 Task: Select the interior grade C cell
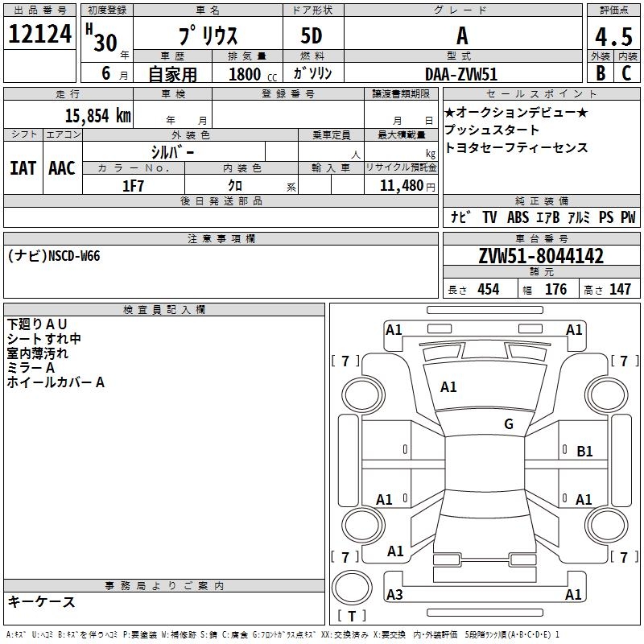click(x=627, y=72)
